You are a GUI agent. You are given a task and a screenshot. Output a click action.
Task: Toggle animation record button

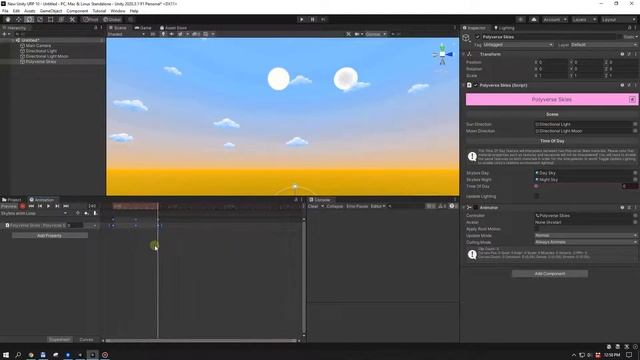coord(22,206)
